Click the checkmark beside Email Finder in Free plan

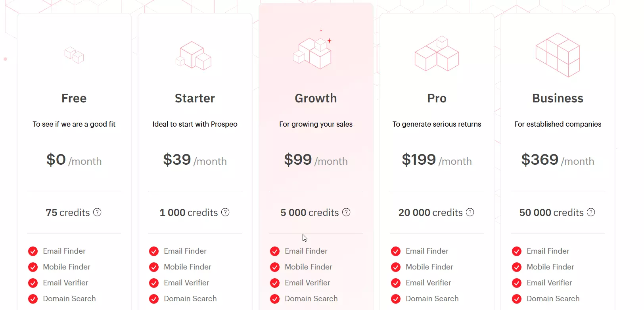33,251
